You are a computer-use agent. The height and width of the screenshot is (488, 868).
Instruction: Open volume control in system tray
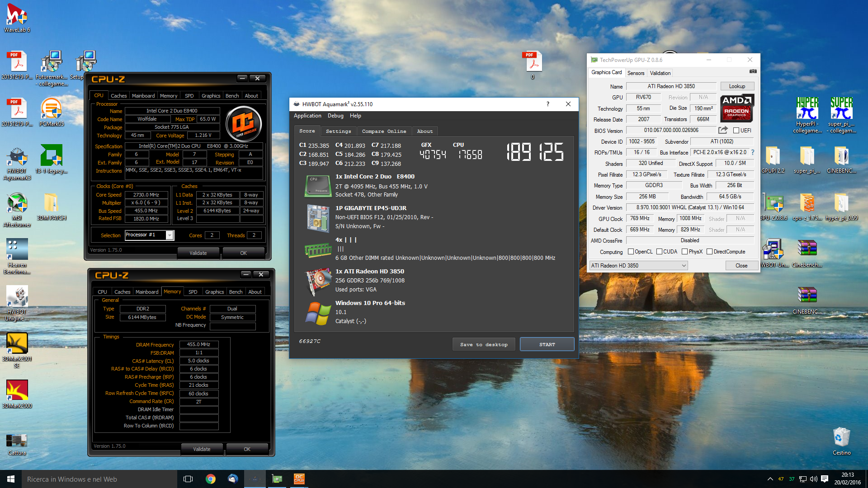tap(814, 479)
